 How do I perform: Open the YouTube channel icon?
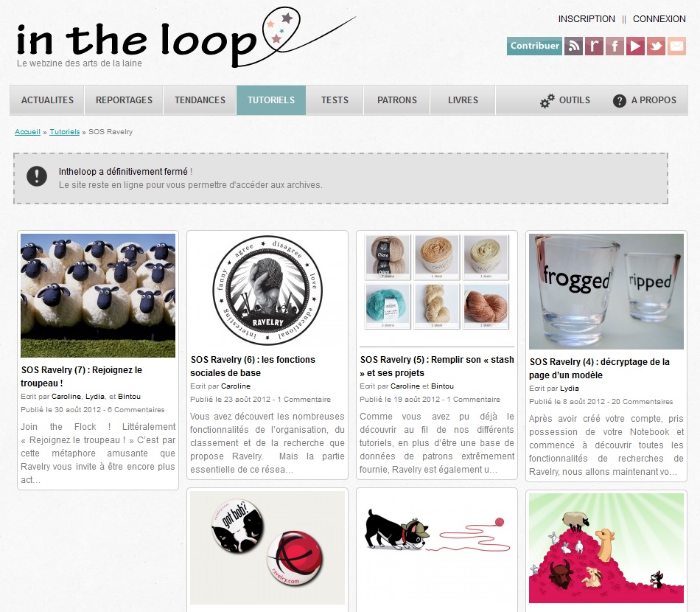coord(635,46)
